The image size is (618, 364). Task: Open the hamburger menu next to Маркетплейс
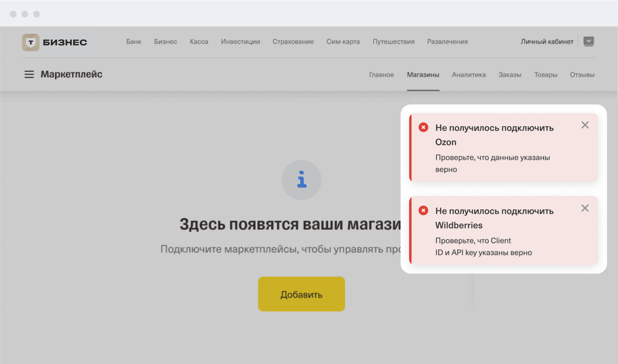click(x=29, y=74)
